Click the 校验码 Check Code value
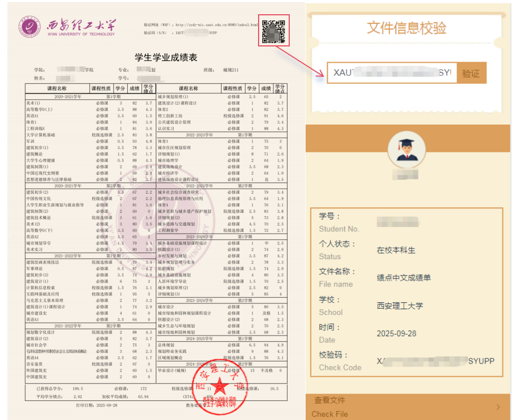The width and height of the screenshot is (513, 420). point(435,361)
